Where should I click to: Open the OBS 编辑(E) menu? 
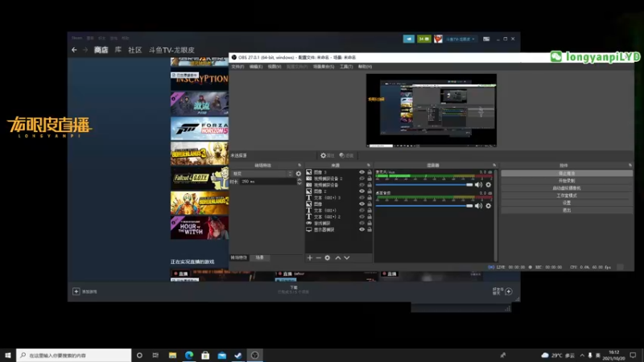coord(256,67)
